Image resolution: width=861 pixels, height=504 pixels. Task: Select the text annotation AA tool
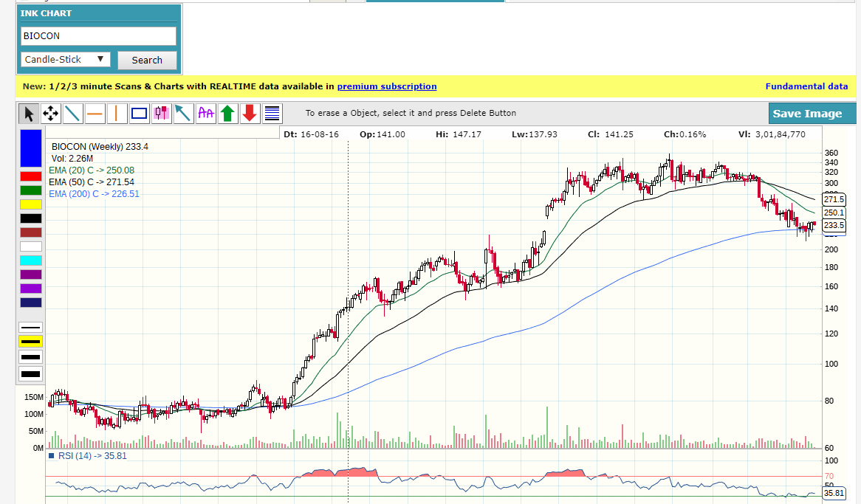point(206,114)
